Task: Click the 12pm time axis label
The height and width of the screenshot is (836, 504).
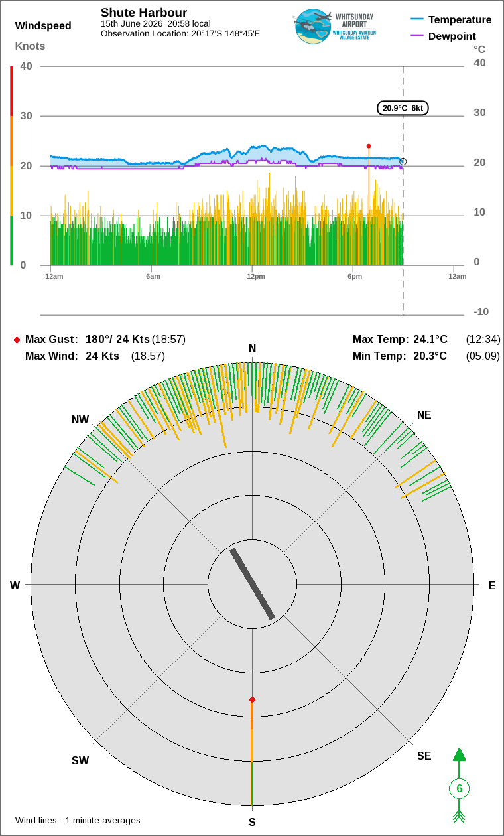Action: click(256, 276)
